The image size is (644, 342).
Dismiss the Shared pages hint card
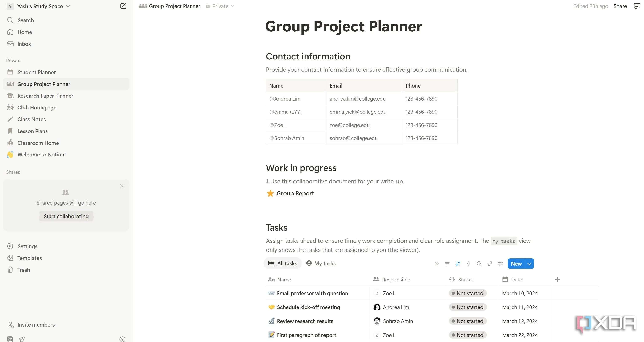tap(122, 186)
